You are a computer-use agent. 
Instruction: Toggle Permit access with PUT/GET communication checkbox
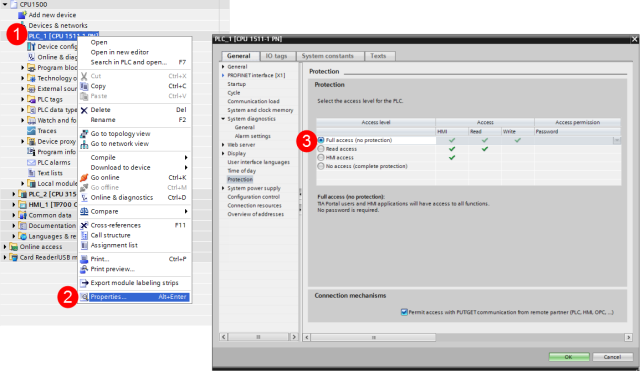(x=404, y=312)
